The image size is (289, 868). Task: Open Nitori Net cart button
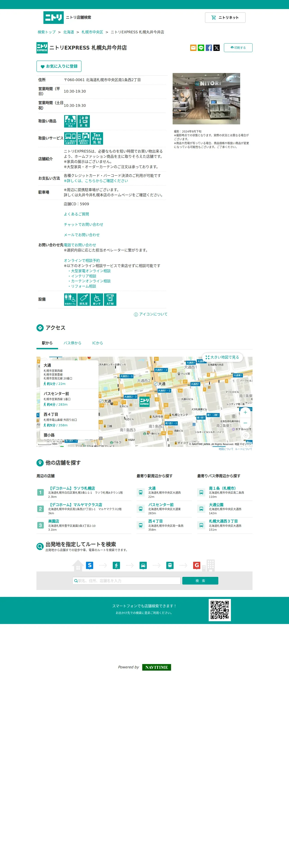point(225,18)
